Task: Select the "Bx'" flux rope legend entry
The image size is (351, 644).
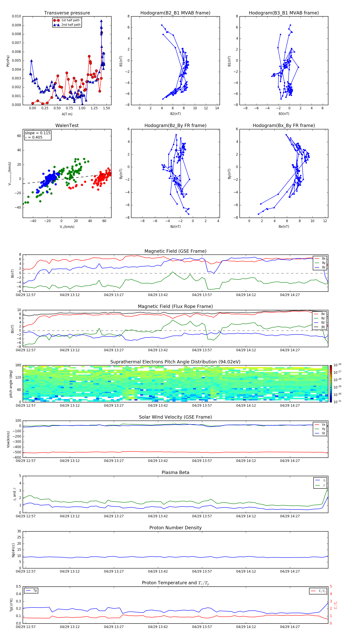Action: pyautogui.click(x=320, y=314)
